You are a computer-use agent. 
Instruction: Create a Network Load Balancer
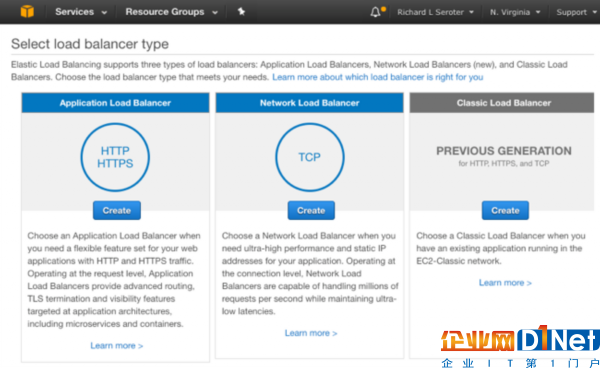click(x=311, y=210)
